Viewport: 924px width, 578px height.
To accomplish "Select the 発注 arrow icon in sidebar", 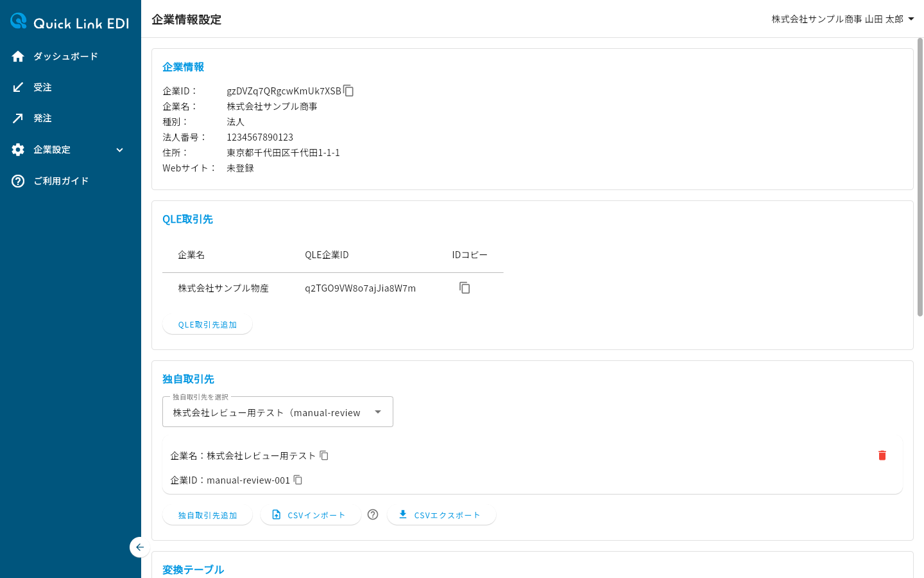I will [18, 118].
